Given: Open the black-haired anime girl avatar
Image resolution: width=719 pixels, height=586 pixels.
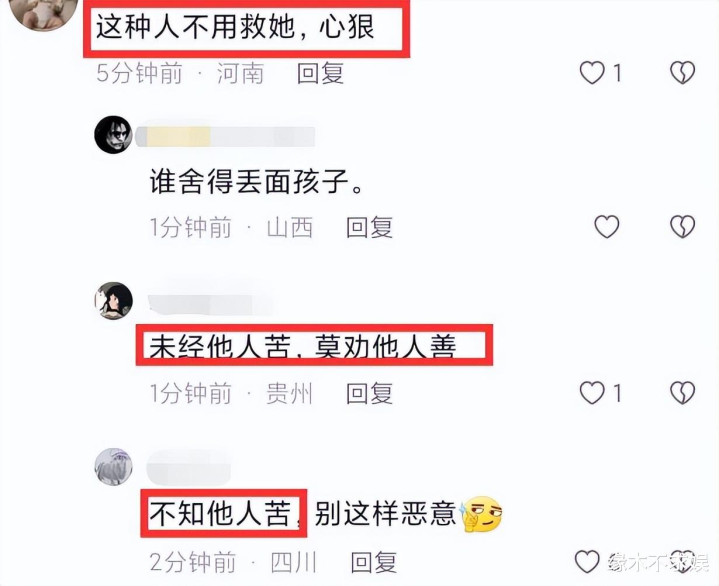Looking at the screenshot, I should [x=113, y=301].
